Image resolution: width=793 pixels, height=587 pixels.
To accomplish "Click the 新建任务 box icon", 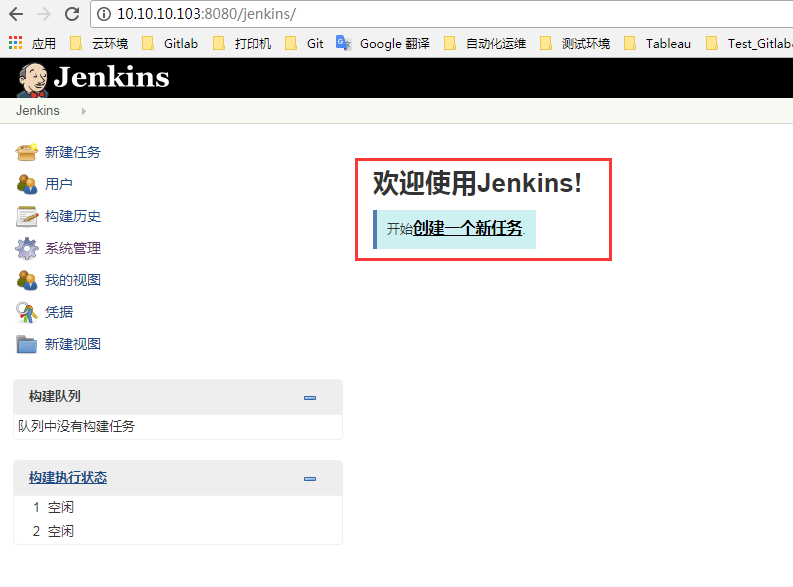I will pyautogui.click(x=26, y=152).
